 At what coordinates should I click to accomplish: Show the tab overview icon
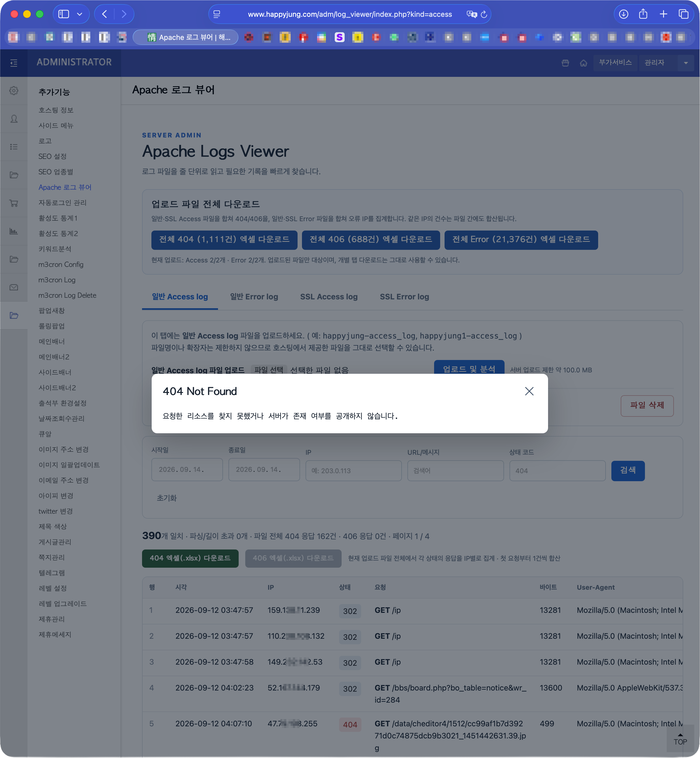coord(683,14)
